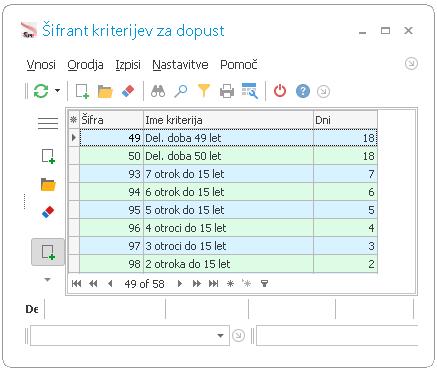Go to last record in navigator
Image resolution: width=437 pixels, height=375 pixels.
[213, 284]
